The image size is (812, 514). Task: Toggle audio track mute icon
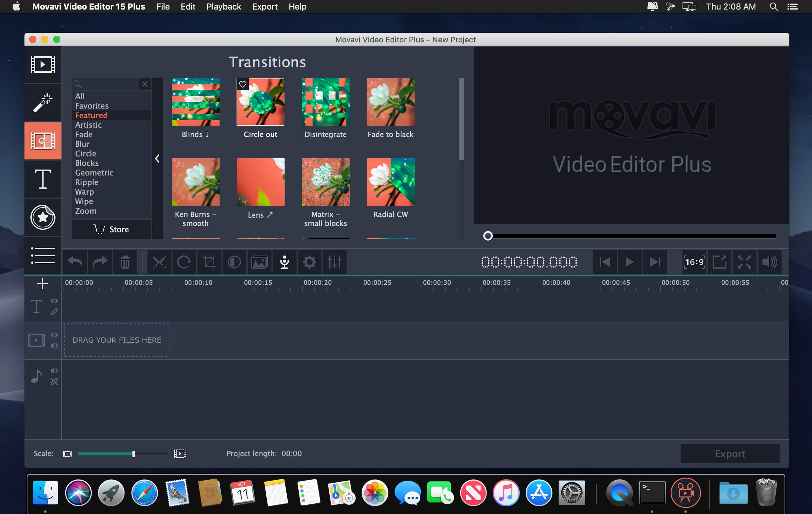(x=53, y=371)
